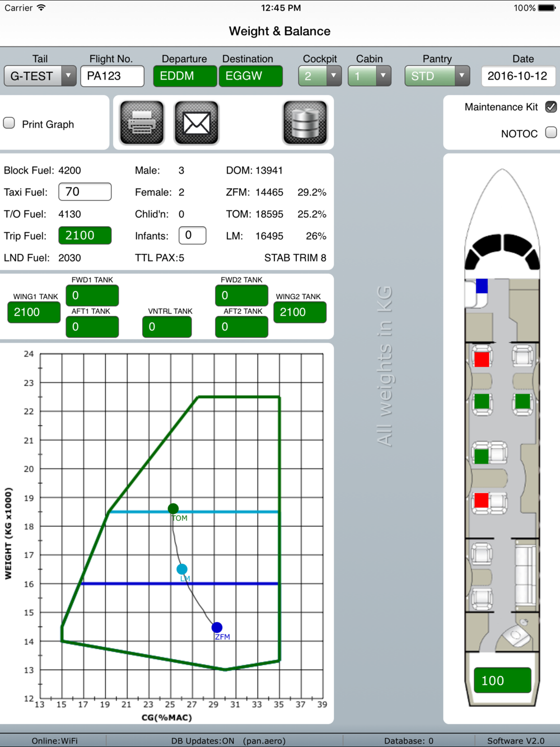The width and height of the screenshot is (560, 747).
Task: Edit the FWD2 TANK fuel field
Action: click(241, 295)
